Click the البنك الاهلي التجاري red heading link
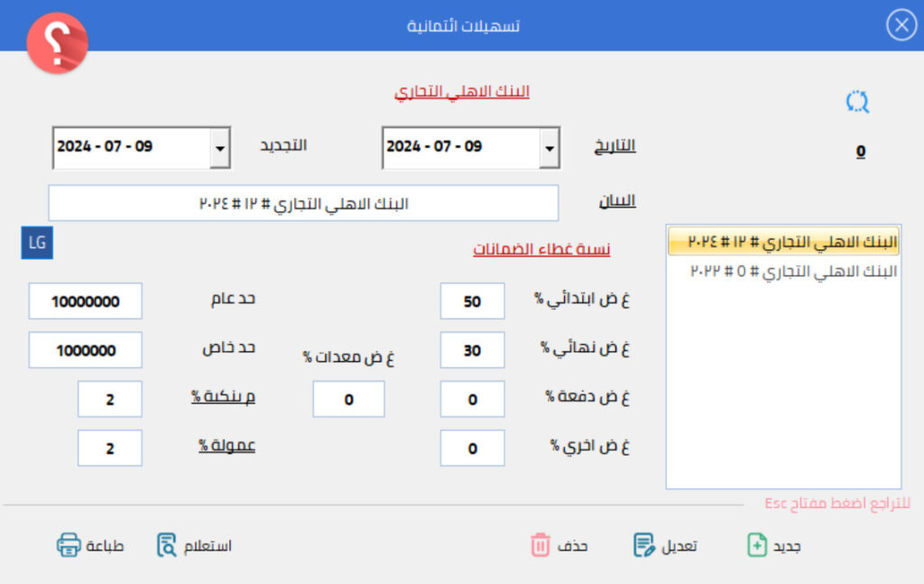924x584 pixels. 461,92
